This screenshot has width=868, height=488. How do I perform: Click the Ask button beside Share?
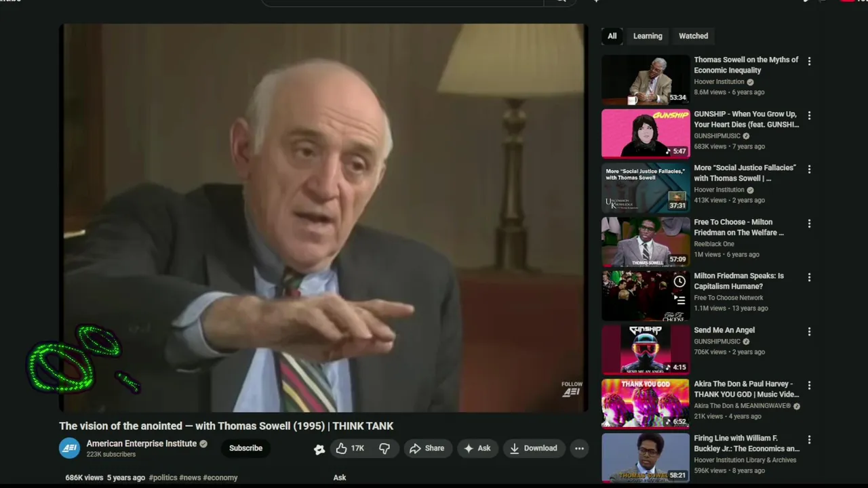477,448
